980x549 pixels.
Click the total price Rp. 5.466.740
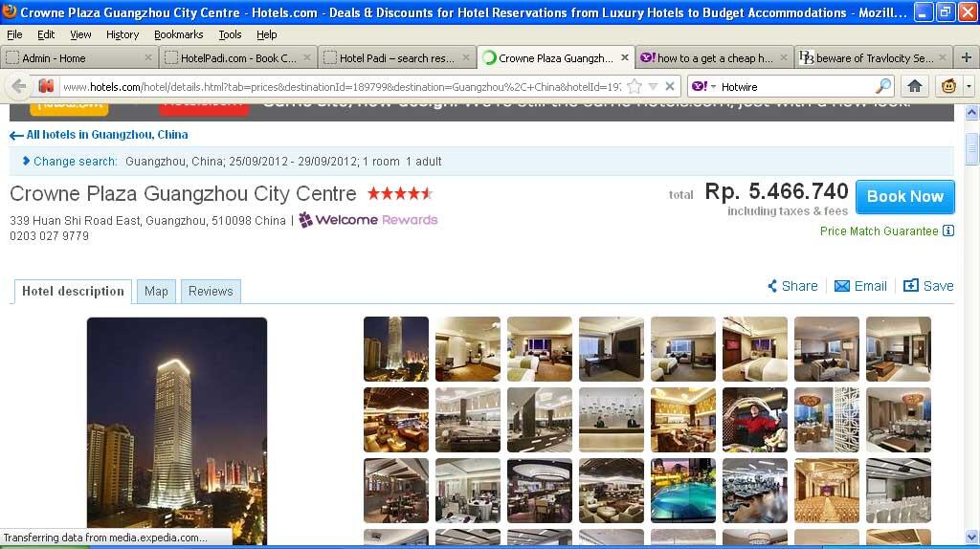click(776, 191)
